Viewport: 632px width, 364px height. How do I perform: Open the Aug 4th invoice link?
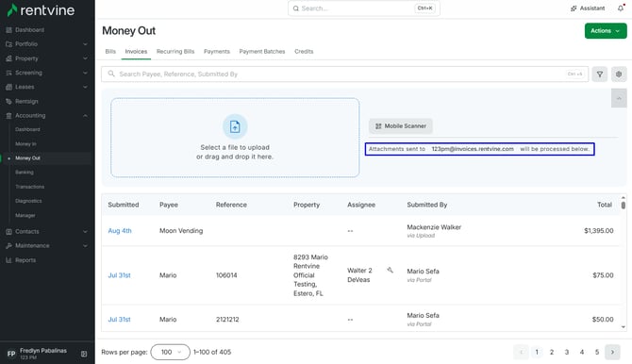(120, 231)
